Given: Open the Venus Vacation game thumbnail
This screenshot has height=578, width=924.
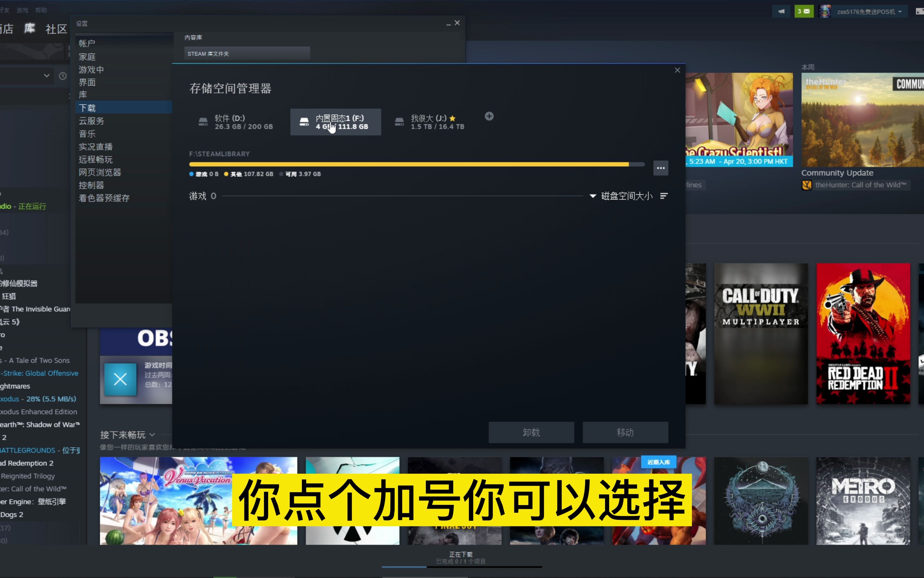Looking at the screenshot, I should click(x=199, y=501).
